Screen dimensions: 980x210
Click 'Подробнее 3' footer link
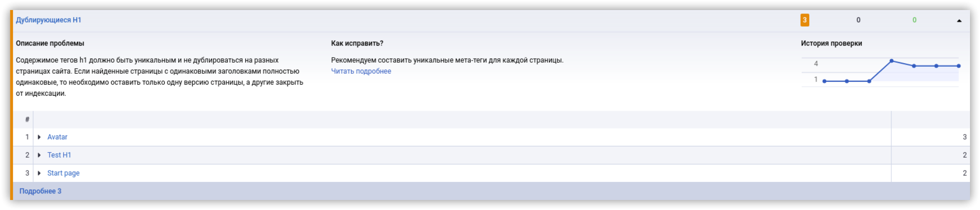coord(41,191)
